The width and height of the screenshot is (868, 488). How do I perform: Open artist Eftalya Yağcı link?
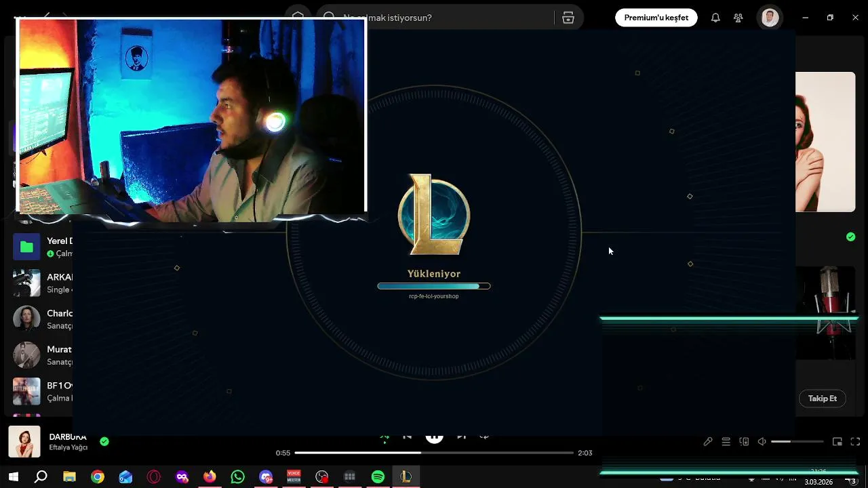[x=68, y=447]
